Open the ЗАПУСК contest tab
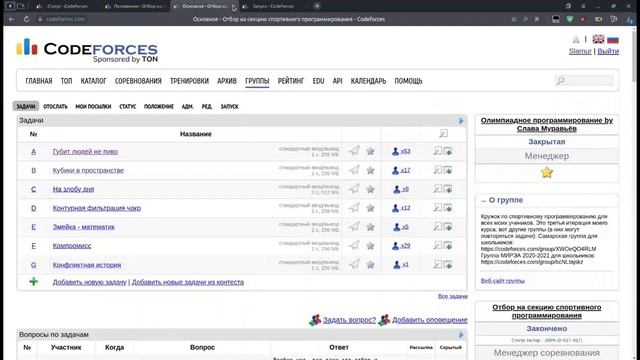The width and height of the screenshot is (640, 360). point(229,107)
